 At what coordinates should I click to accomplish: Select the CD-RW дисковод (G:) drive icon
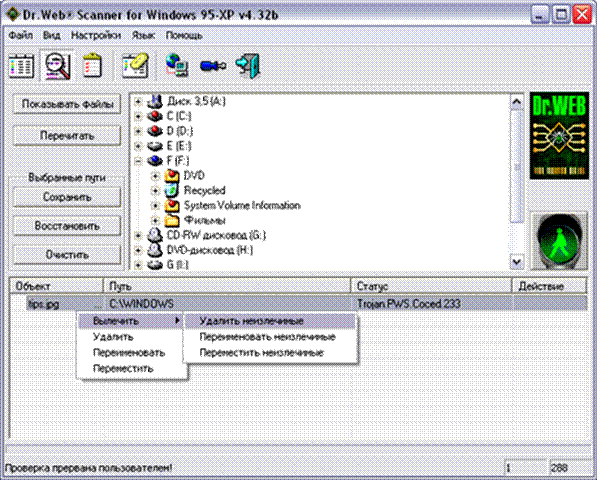point(155,235)
